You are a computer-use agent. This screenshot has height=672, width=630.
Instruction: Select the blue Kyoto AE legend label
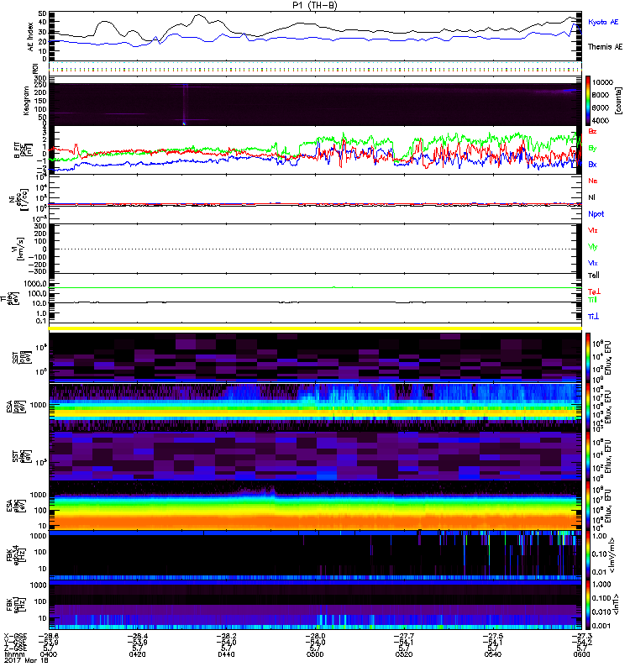pos(603,22)
